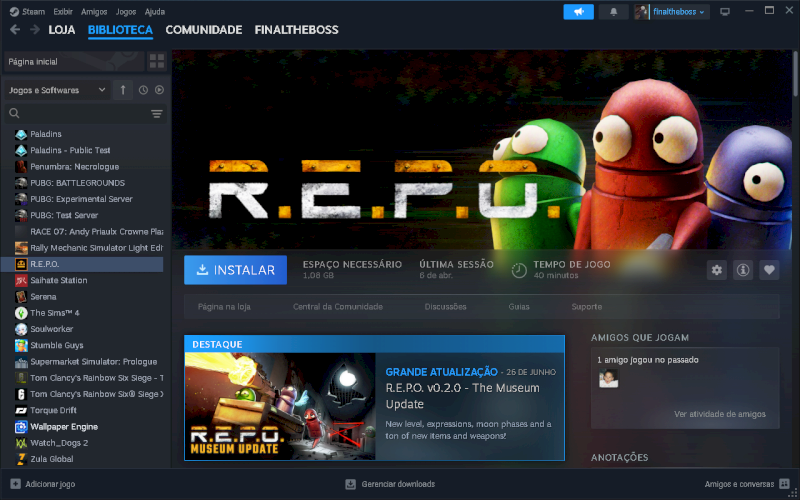Viewport: 800px width, 500px height.
Task: Open the Amigos menu
Action: tap(94, 11)
